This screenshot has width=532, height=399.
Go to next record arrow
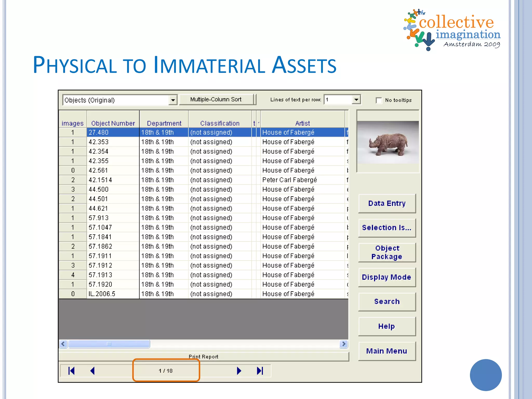239,371
